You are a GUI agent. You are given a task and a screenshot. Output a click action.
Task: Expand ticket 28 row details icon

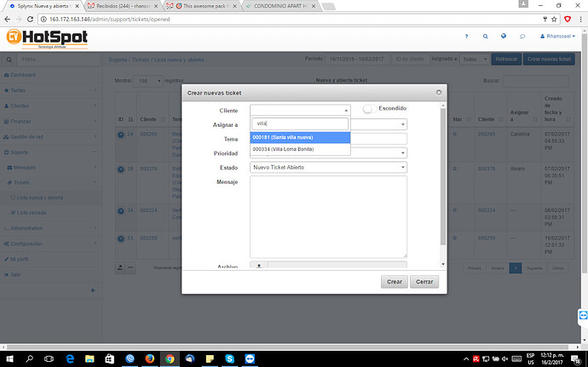(x=121, y=169)
